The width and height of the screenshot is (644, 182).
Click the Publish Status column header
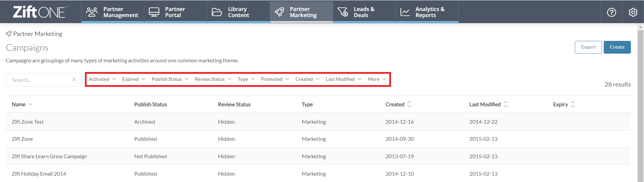tap(150, 104)
